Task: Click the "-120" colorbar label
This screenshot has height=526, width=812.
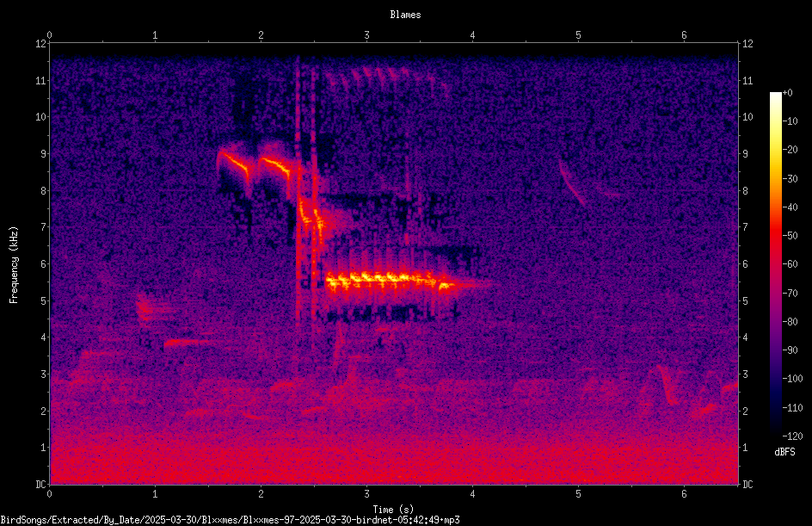Action: click(x=792, y=436)
